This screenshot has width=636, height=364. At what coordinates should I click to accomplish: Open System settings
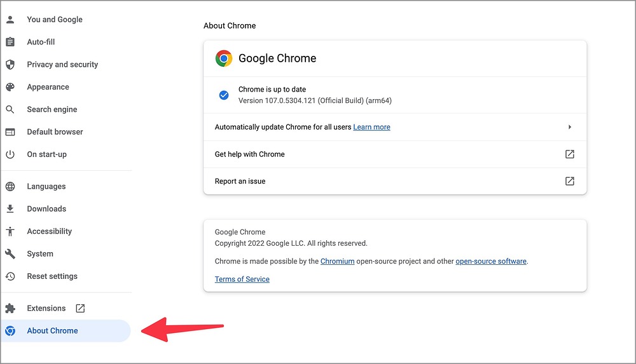click(x=40, y=253)
